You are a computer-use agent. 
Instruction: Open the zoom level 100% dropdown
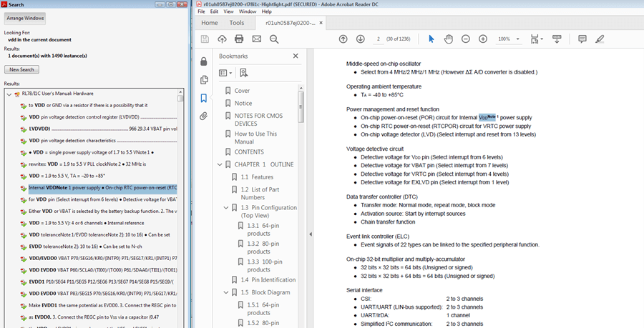(514, 39)
